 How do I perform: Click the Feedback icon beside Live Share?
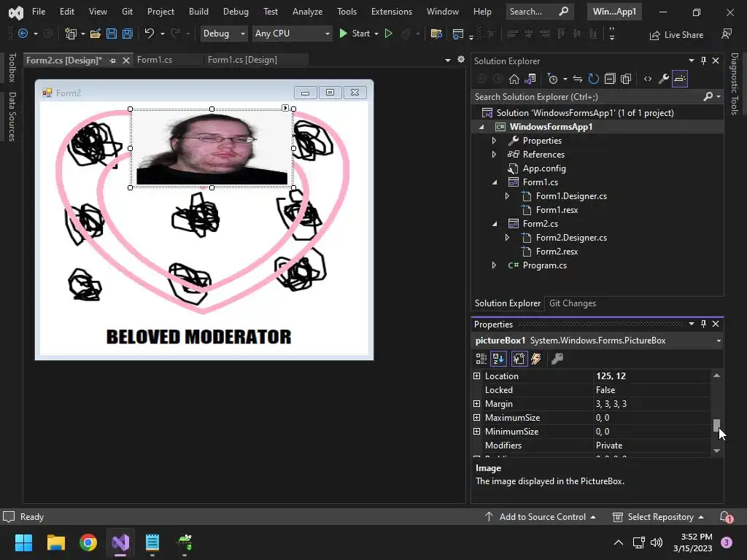[x=727, y=34]
